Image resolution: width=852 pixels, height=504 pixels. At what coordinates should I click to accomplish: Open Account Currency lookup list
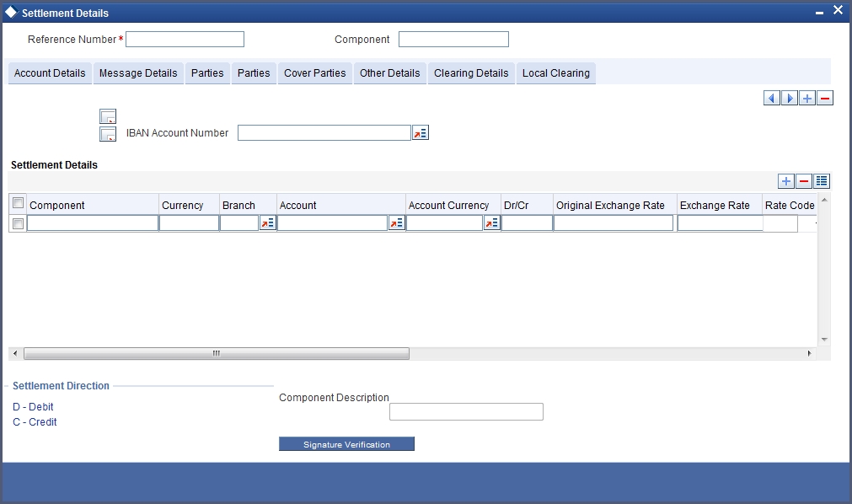pos(492,223)
